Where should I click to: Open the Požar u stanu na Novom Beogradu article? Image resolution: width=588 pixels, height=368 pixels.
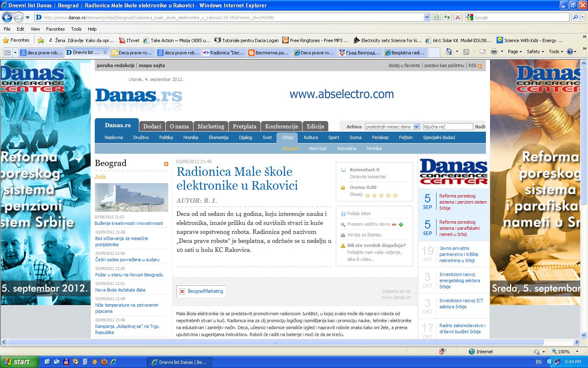tap(129, 275)
